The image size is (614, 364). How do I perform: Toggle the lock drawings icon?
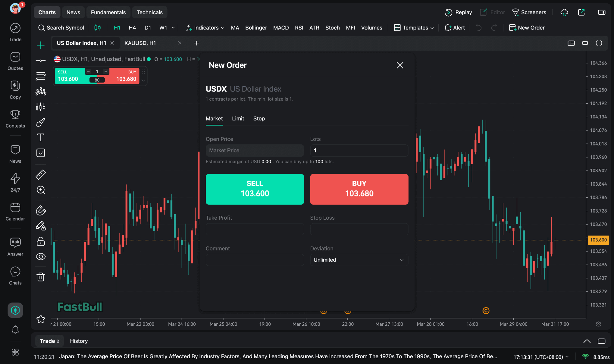click(x=41, y=241)
